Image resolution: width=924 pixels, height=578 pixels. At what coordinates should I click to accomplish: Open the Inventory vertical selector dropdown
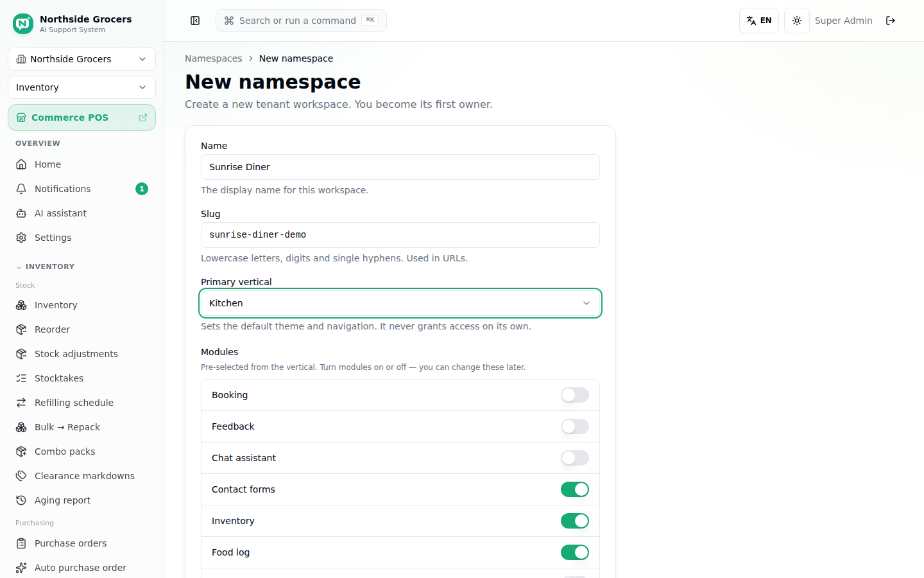[x=81, y=87]
